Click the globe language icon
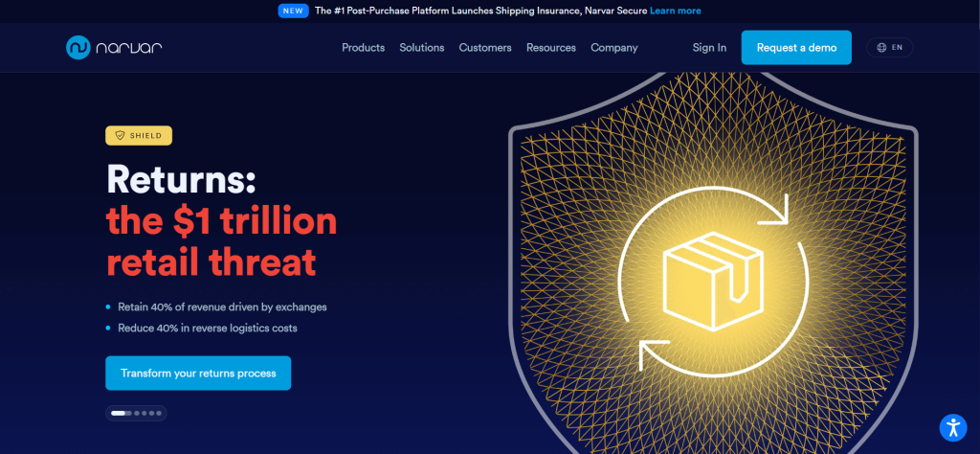The image size is (980, 454). coord(881,48)
